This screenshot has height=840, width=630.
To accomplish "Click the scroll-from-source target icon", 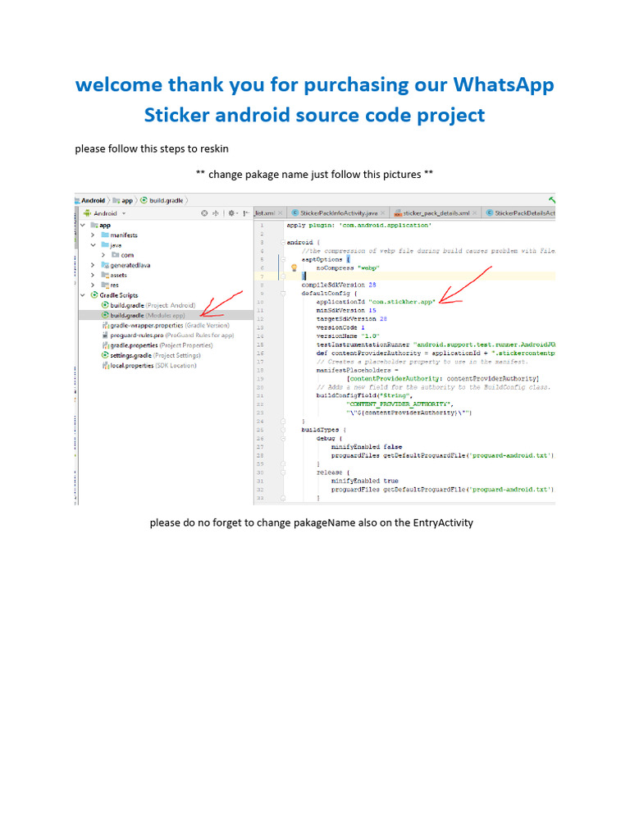I will coord(204,213).
